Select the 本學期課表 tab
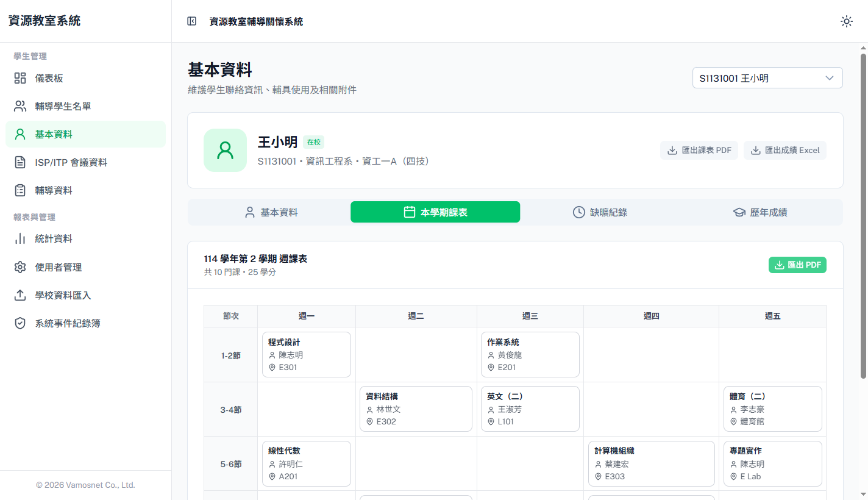 pyautogui.click(x=435, y=212)
